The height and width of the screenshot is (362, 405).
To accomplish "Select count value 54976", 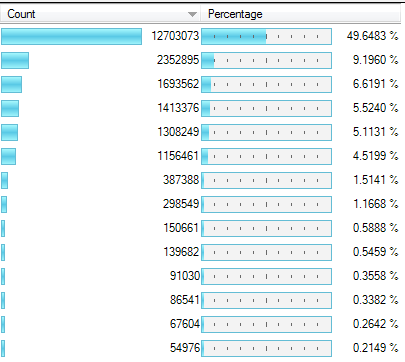I will click(185, 348).
